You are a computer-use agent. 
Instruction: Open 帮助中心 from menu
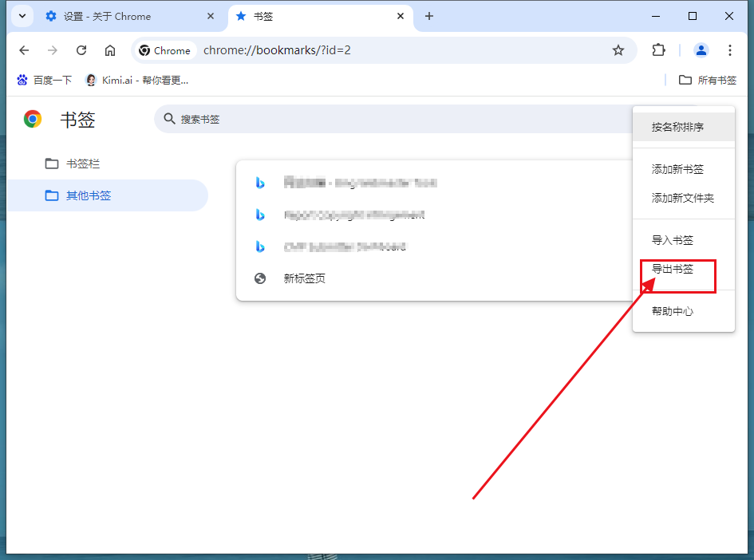tap(683, 311)
